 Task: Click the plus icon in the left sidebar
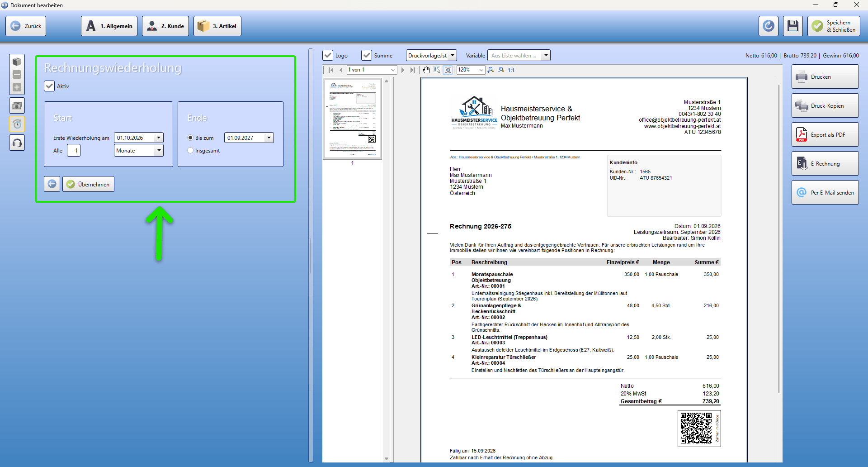[x=17, y=87]
